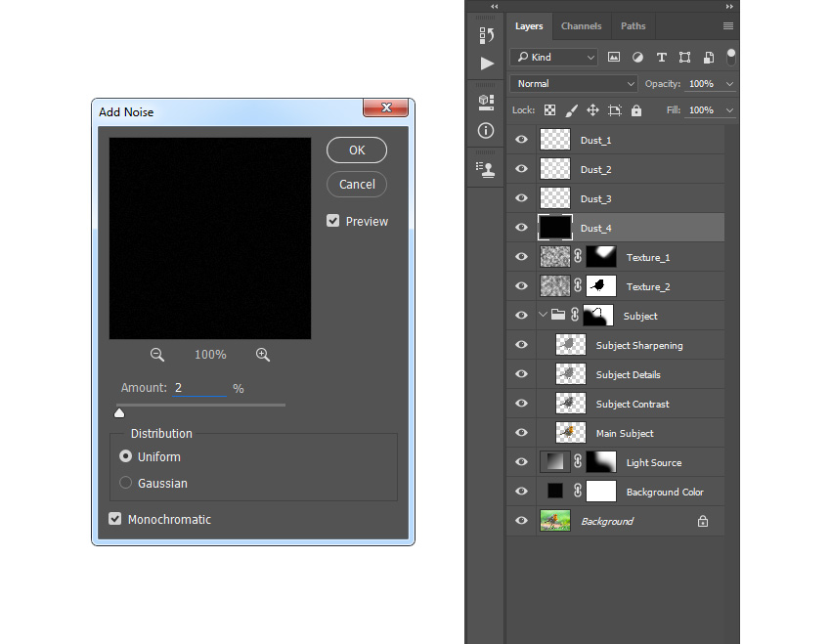Image resolution: width=831 pixels, height=644 pixels.
Task: Select the Gaussian distribution radio button
Action: pyautogui.click(x=125, y=483)
